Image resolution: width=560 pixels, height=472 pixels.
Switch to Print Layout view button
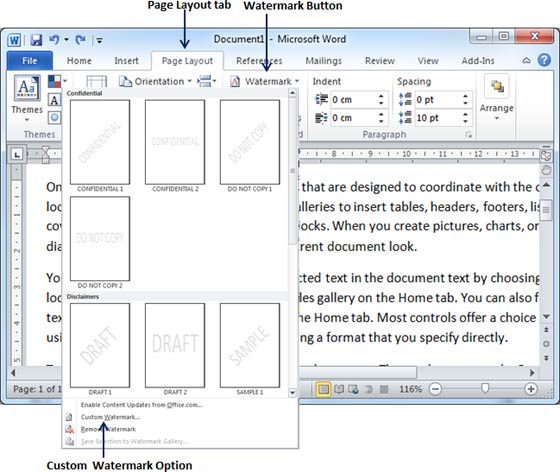point(323,389)
